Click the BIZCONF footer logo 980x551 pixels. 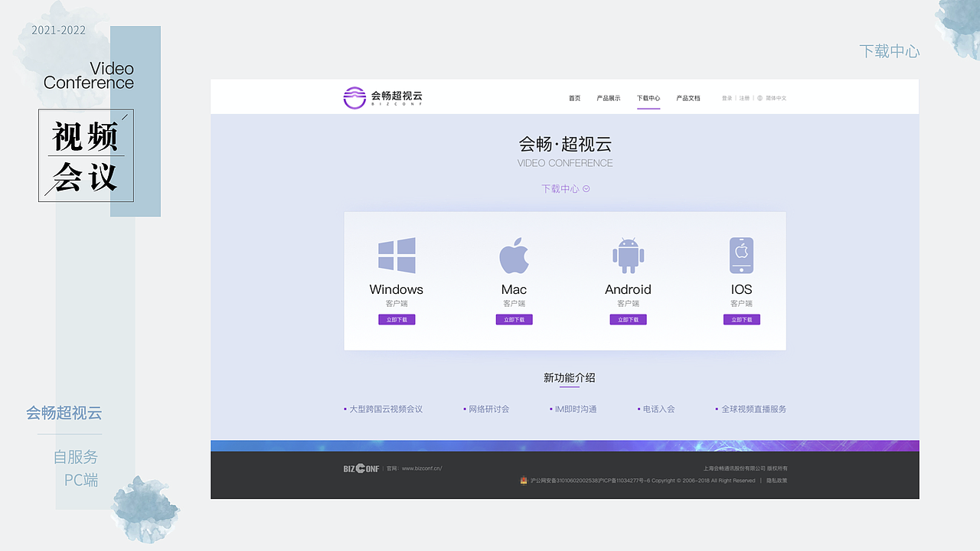pyautogui.click(x=361, y=468)
